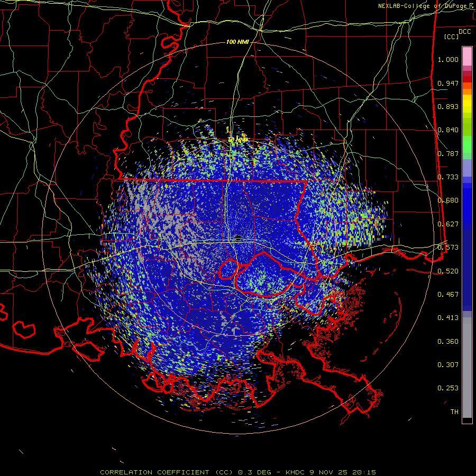
Task: Click the 0.520 legend value
Action: pyautogui.click(x=448, y=271)
